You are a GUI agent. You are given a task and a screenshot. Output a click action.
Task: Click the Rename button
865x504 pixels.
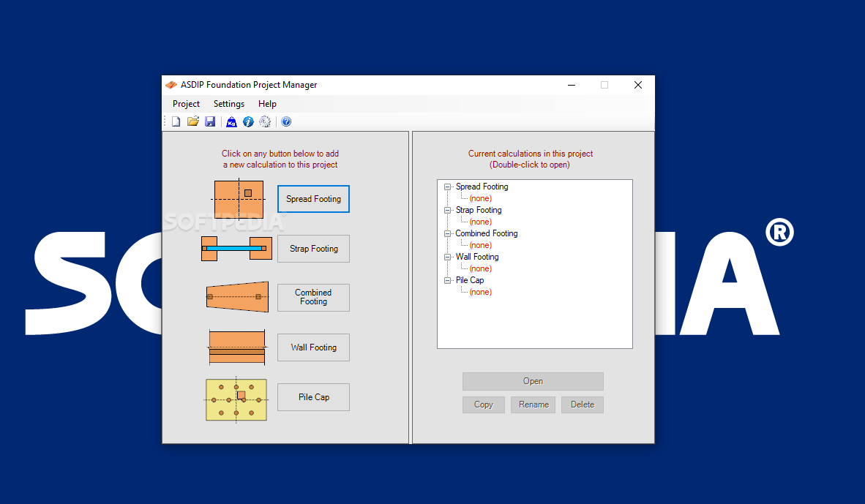[533, 405]
